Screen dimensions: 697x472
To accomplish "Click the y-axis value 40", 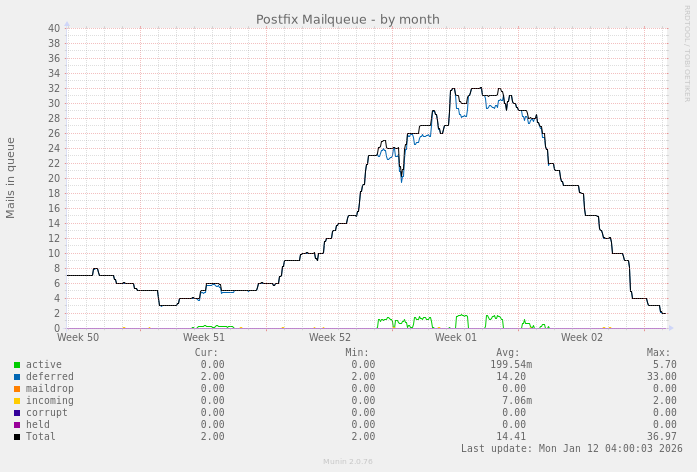I will (x=54, y=28).
